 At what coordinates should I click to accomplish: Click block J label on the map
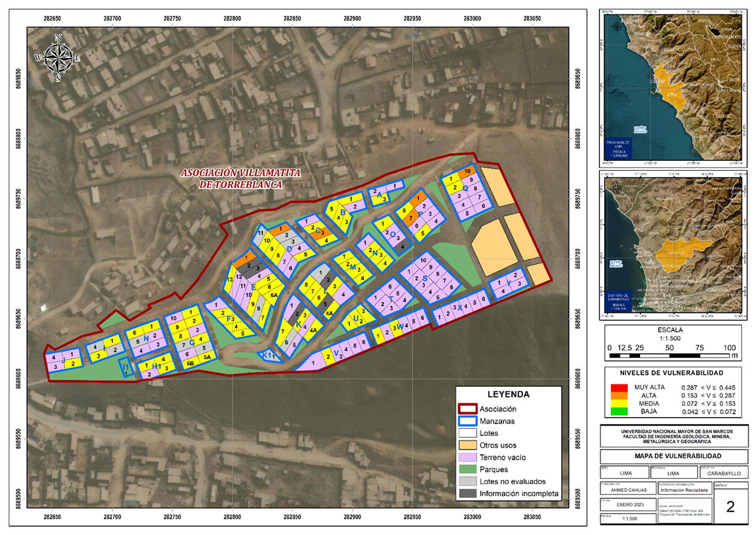coord(63,360)
